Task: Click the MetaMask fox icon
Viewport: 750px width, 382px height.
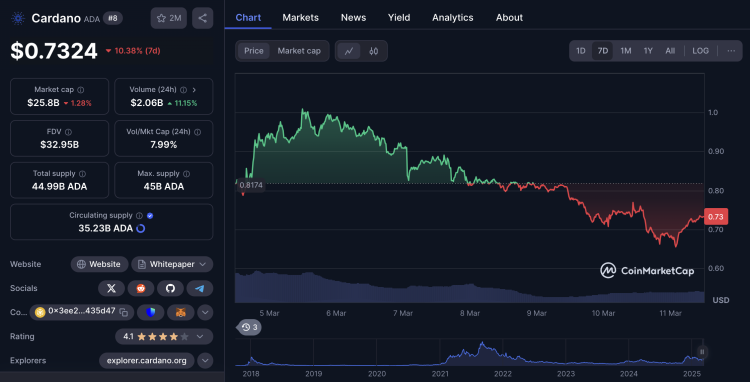Action: [181, 312]
